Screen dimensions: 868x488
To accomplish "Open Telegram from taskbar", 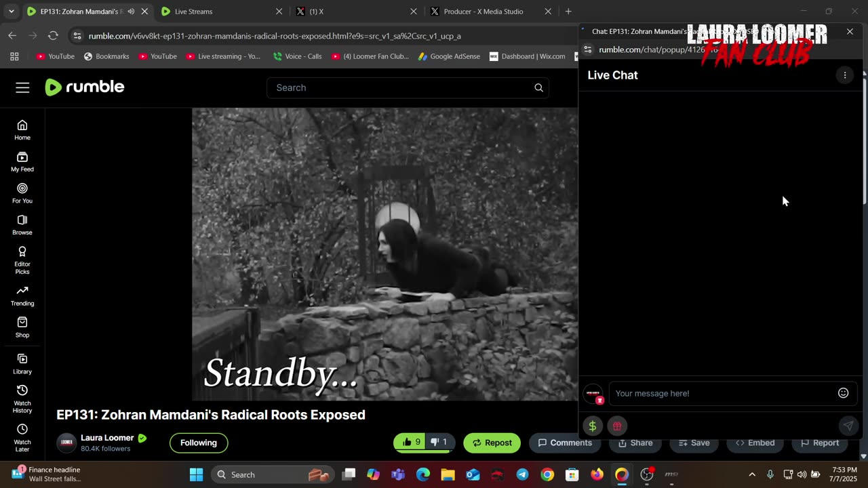I will click(522, 474).
